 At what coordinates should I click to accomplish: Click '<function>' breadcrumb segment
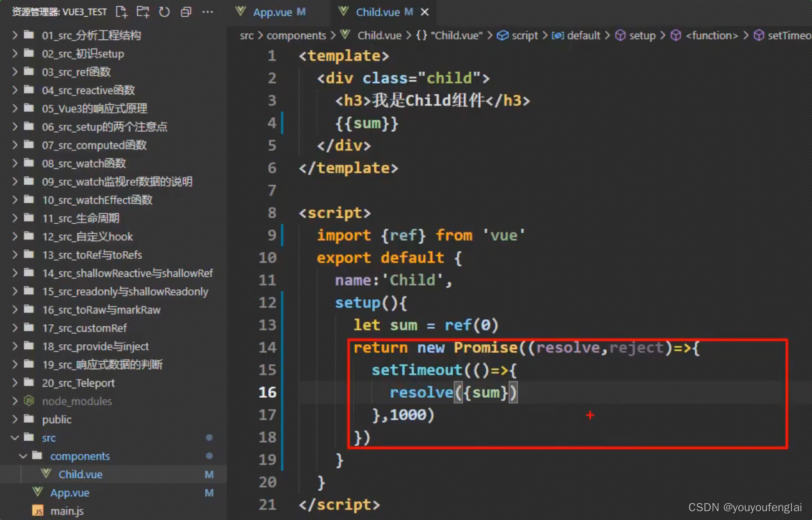click(x=705, y=36)
